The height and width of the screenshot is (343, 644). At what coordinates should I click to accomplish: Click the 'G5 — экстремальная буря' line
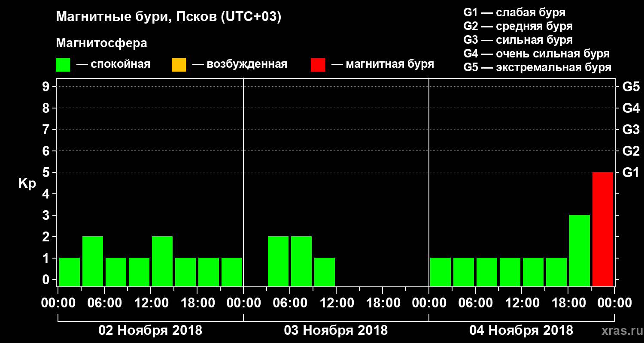pos(538,67)
